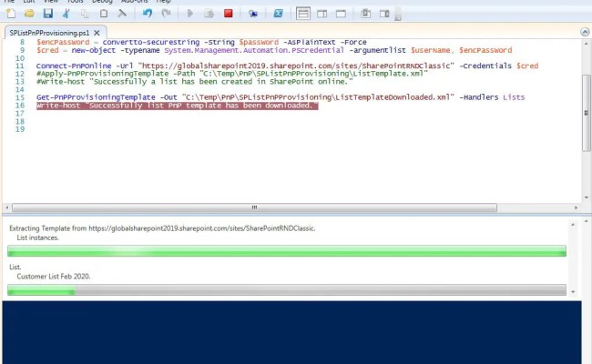Click the commented #Write-host line 13

(195, 82)
